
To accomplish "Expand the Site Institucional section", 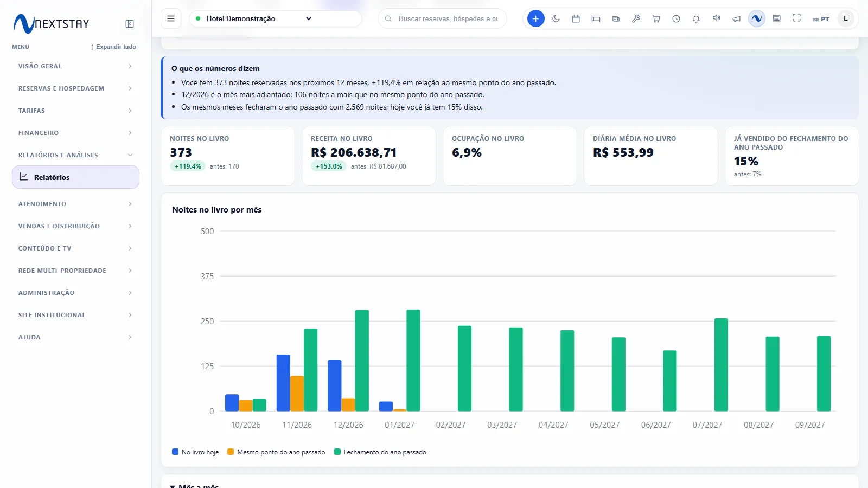I will 75,315.
